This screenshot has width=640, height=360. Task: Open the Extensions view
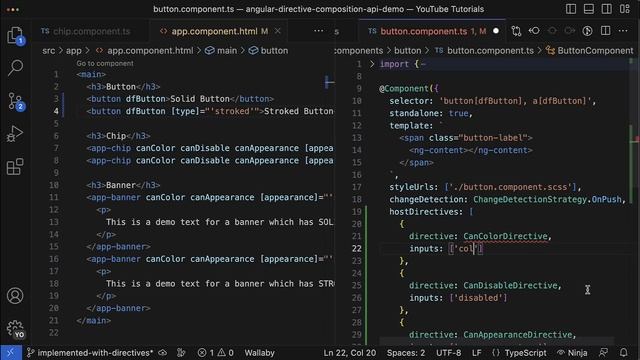15,167
